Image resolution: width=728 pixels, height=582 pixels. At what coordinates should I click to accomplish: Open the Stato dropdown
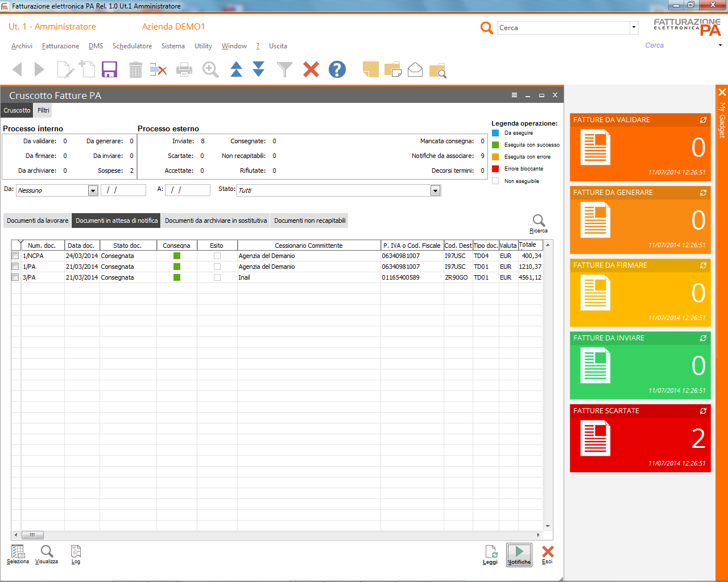coord(435,190)
